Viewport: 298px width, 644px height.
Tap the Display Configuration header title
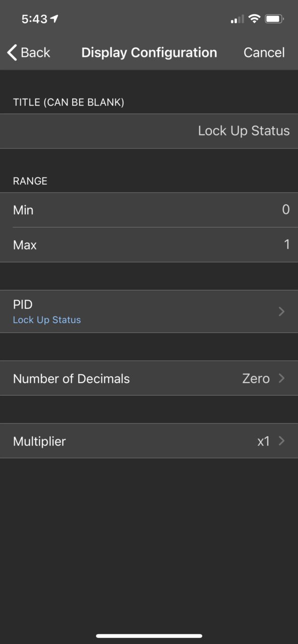[149, 52]
